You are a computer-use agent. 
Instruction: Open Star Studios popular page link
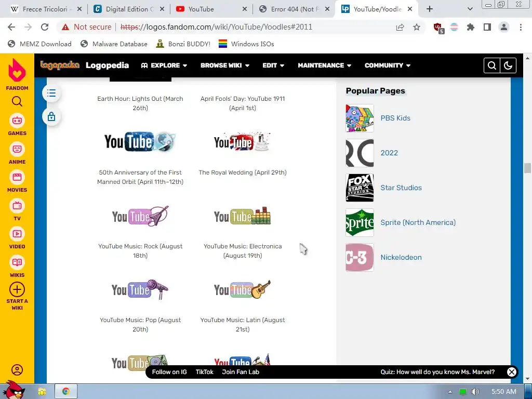401,188
